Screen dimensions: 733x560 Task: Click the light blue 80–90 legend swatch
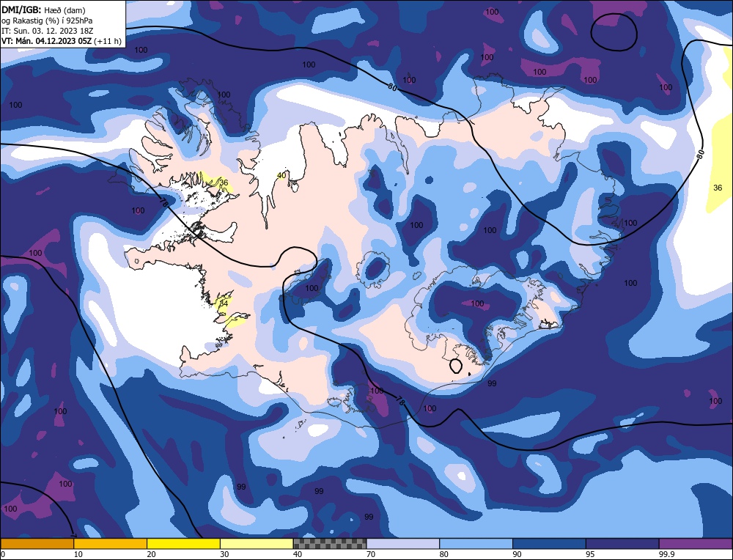[x=476, y=543]
